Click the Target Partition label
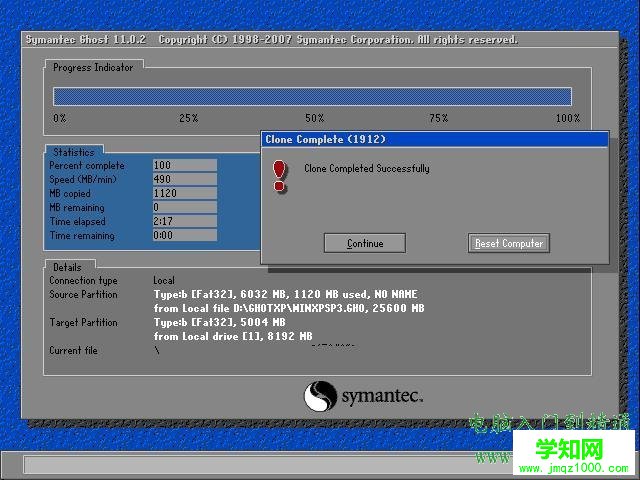This screenshot has width=640, height=480. click(83, 323)
